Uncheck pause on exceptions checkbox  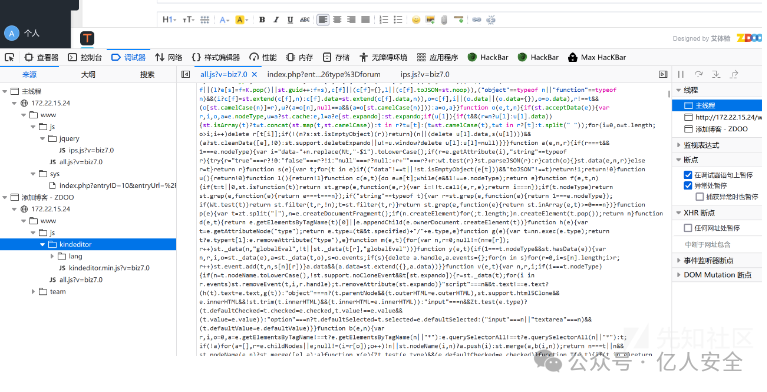[x=688, y=185]
